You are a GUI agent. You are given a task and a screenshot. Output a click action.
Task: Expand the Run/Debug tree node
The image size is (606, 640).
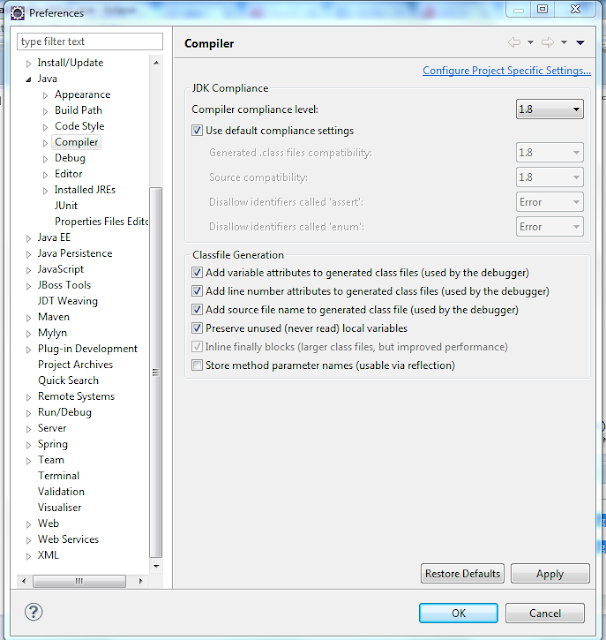(28, 413)
